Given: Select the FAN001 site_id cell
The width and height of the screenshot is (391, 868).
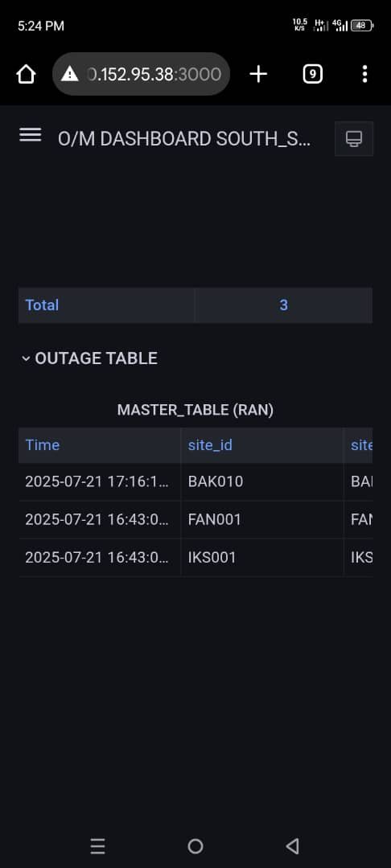Looking at the screenshot, I should coord(262,520).
